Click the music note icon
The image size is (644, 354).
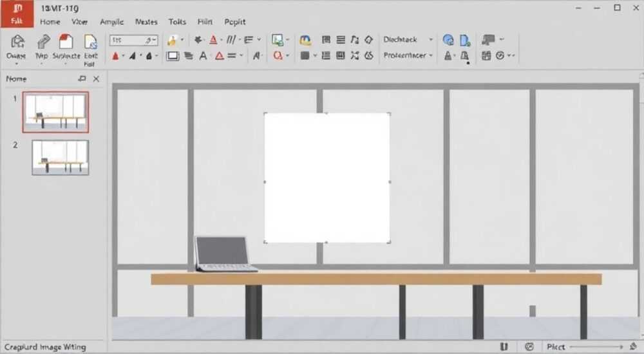pos(355,40)
